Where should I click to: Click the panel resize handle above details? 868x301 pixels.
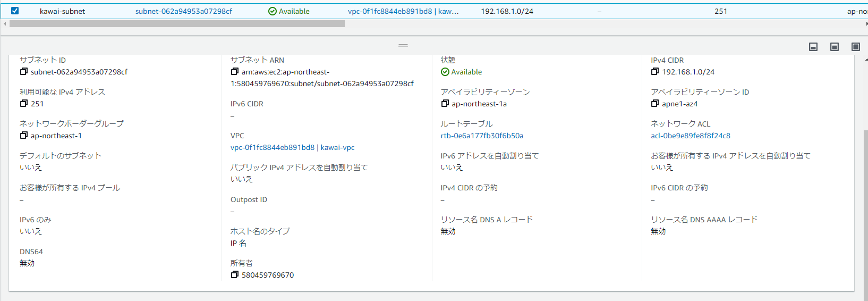[403, 45]
